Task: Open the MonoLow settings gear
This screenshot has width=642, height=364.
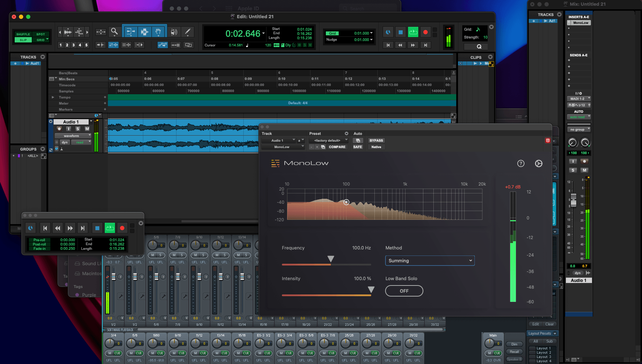Action: pyautogui.click(x=538, y=163)
